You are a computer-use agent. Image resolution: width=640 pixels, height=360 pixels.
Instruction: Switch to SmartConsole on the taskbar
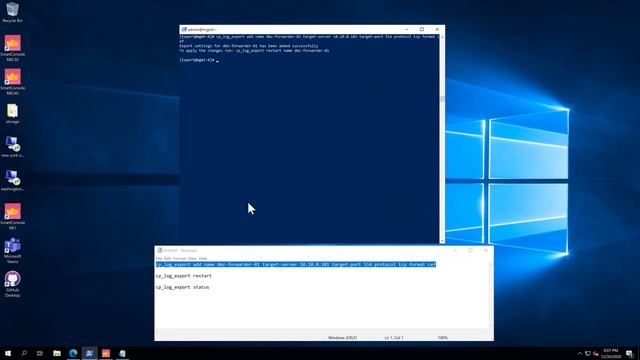pos(106,353)
